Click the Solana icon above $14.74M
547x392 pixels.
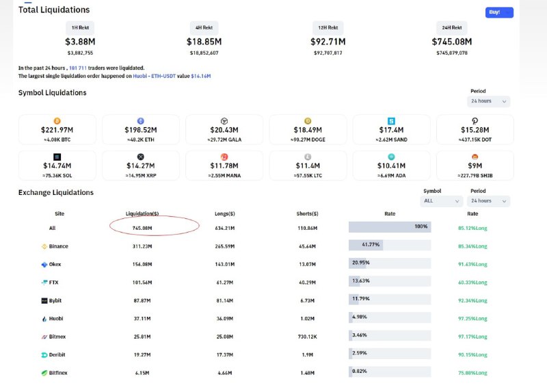57,157
